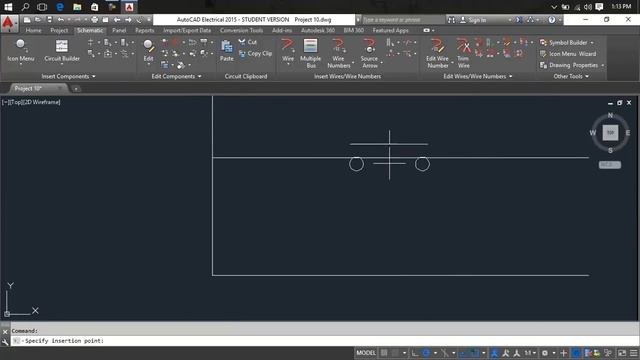The width and height of the screenshot is (640, 360).
Task: Click the N direction on the compass
Action: tap(610, 115)
